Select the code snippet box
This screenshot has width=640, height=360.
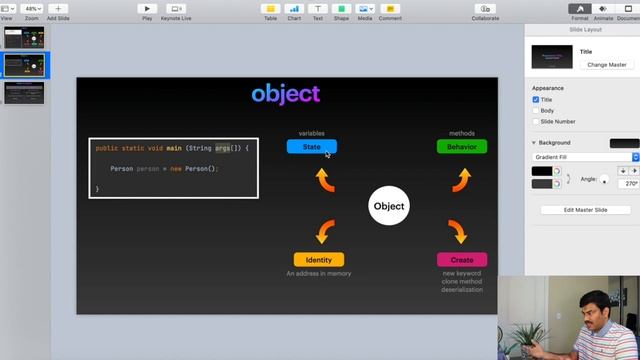pos(173,168)
